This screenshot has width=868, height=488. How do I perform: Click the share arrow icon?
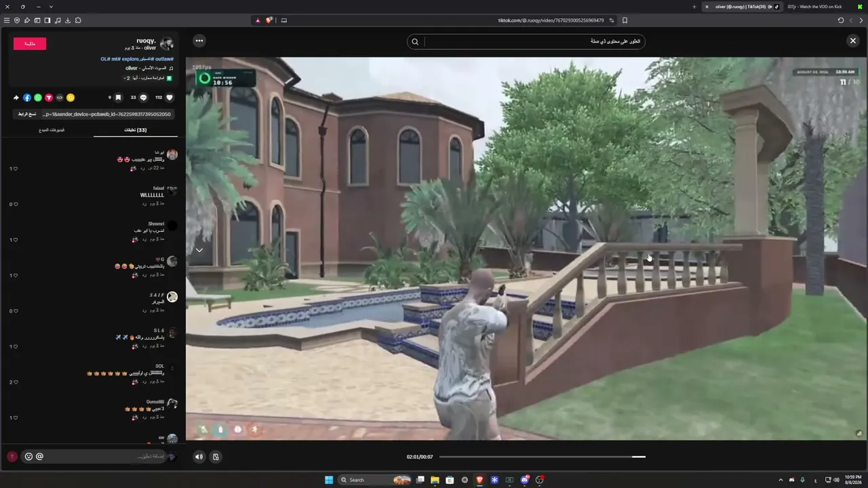coord(16,98)
